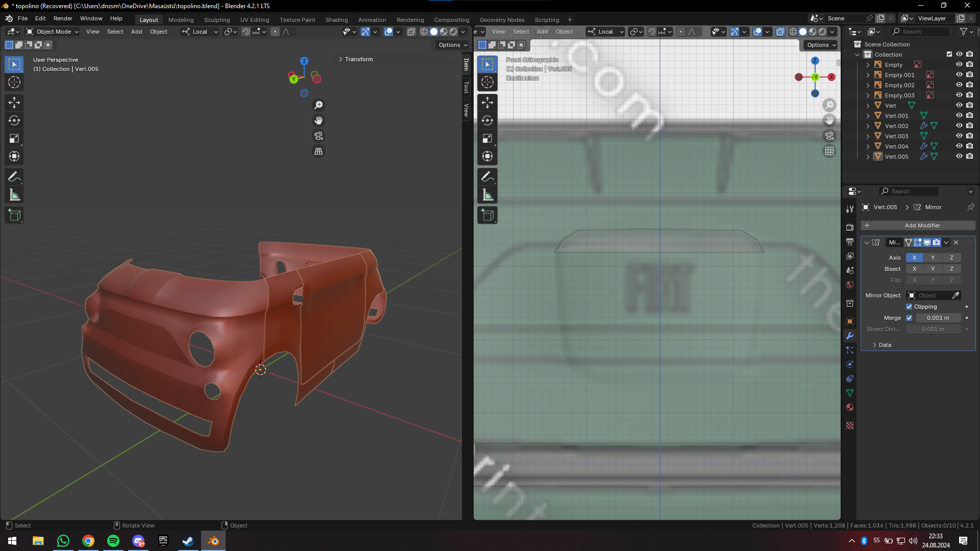Launch Spotify from the taskbar
The height and width of the screenshot is (551, 980).
[x=113, y=541]
